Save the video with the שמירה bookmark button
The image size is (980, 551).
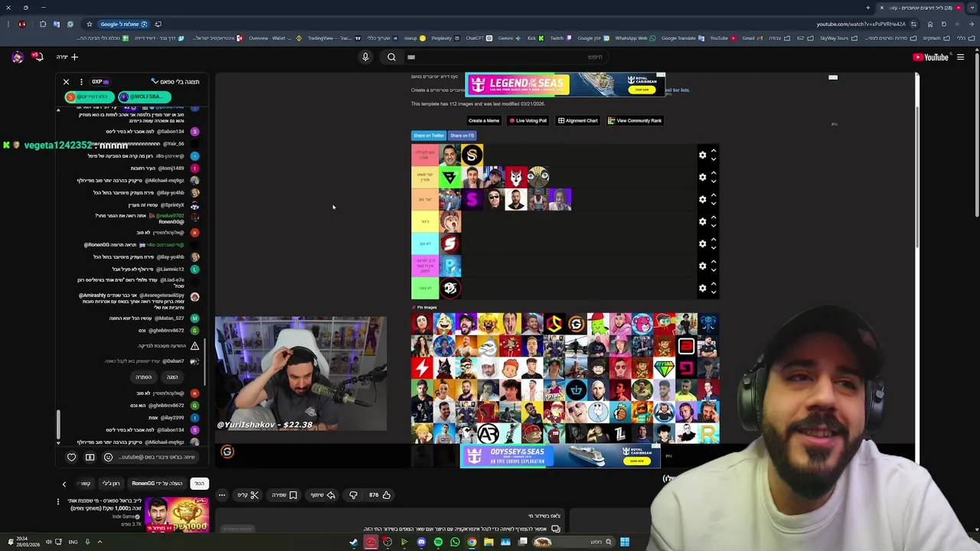[285, 495]
